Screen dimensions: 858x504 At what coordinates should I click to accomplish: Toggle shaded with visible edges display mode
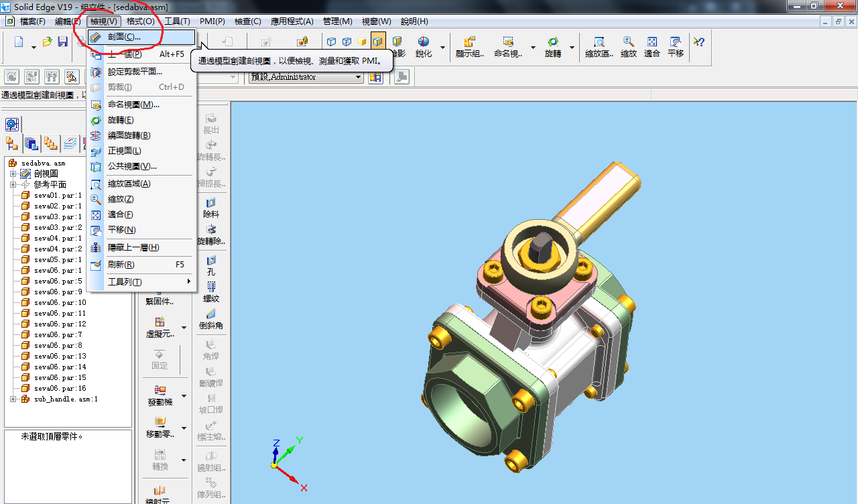pos(378,42)
